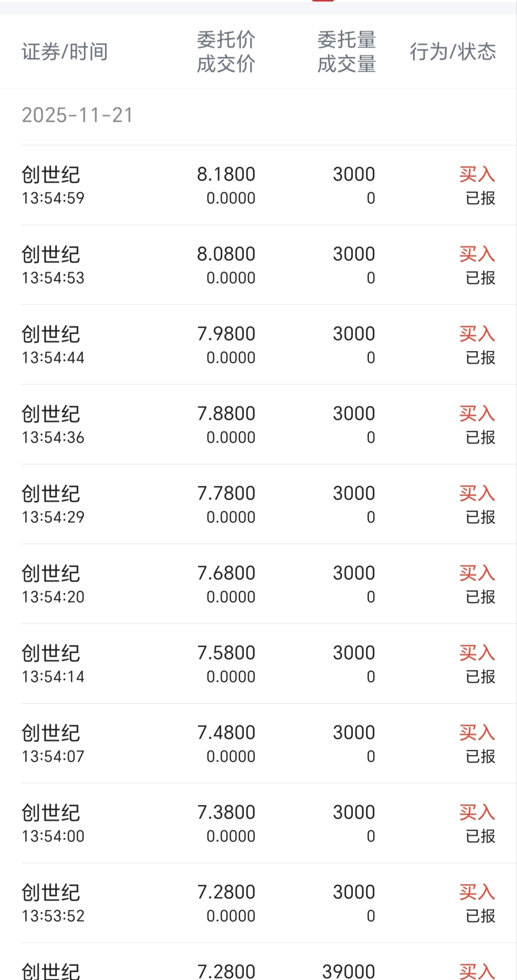Open the 13:53:52 order at 7.2800
This screenshot has width=517, height=980.
pos(258,903)
